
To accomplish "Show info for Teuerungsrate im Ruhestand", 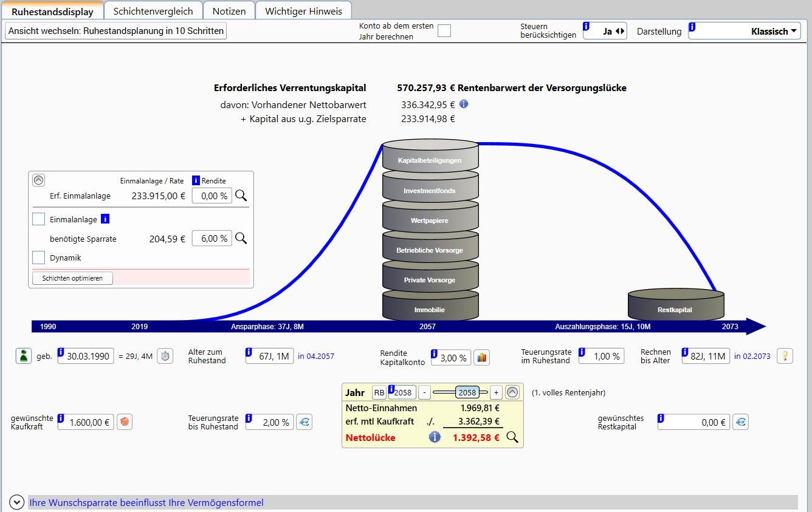I will (x=582, y=352).
